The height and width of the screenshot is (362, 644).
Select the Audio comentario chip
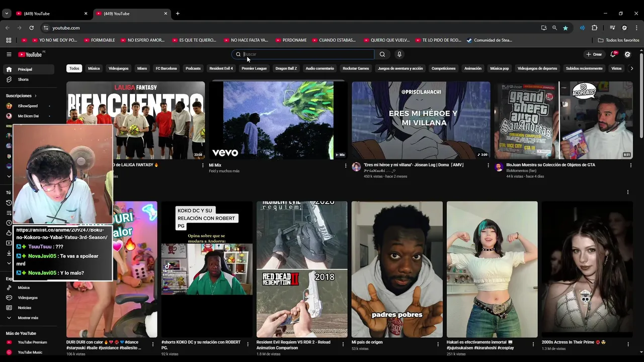pyautogui.click(x=320, y=68)
